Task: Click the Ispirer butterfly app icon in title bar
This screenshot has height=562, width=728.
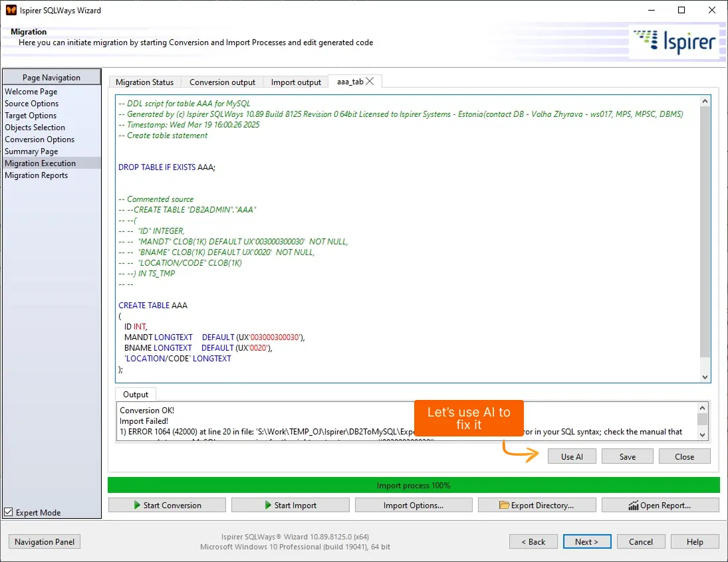Action: pyautogui.click(x=11, y=10)
